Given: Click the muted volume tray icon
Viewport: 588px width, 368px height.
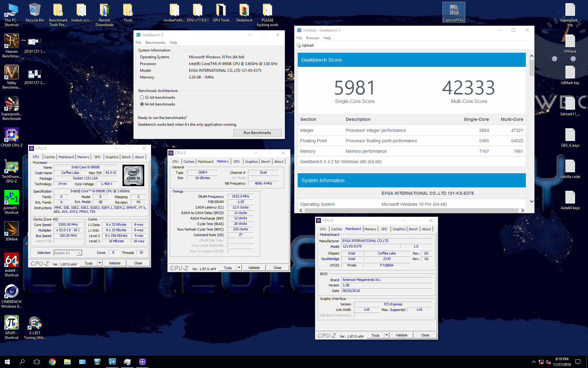Looking at the screenshot, I should click(x=548, y=362).
